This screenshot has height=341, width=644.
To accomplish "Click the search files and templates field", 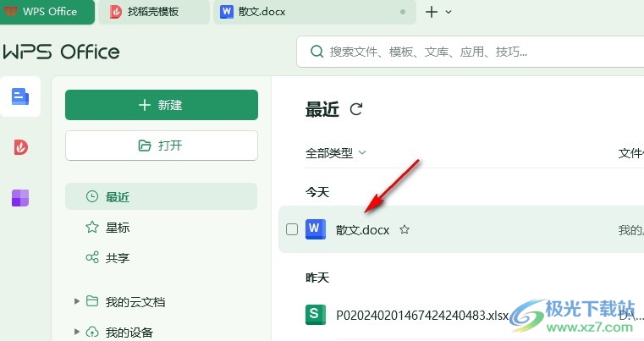I will [x=471, y=52].
